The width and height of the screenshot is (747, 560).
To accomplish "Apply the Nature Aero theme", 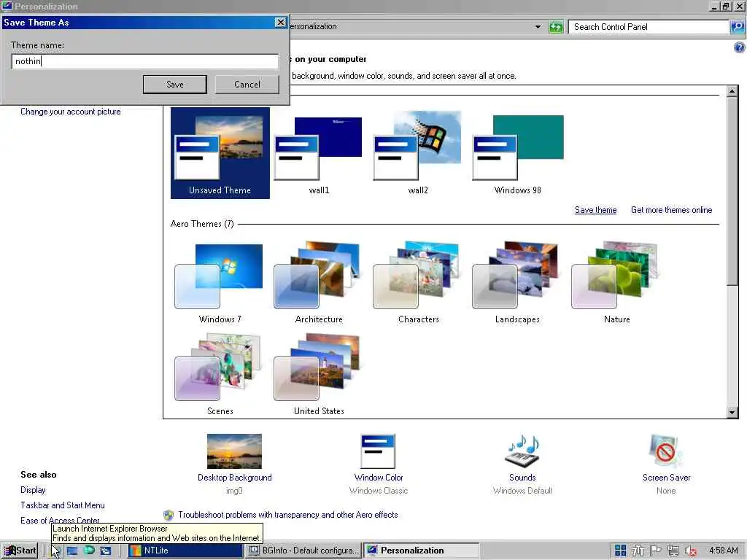I will (x=616, y=284).
